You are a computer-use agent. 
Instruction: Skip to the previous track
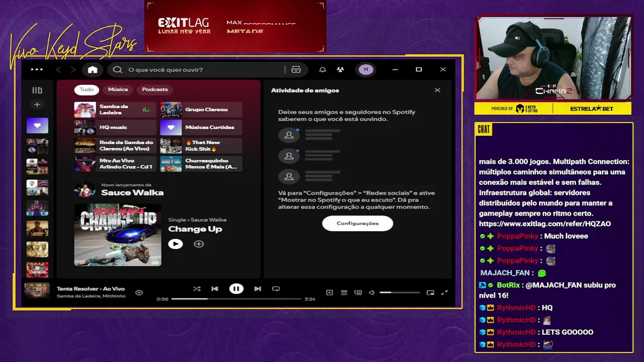pyautogui.click(x=215, y=289)
